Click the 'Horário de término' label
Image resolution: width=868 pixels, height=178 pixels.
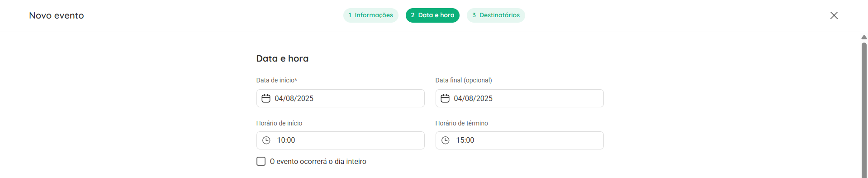click(x=462, y=123)
